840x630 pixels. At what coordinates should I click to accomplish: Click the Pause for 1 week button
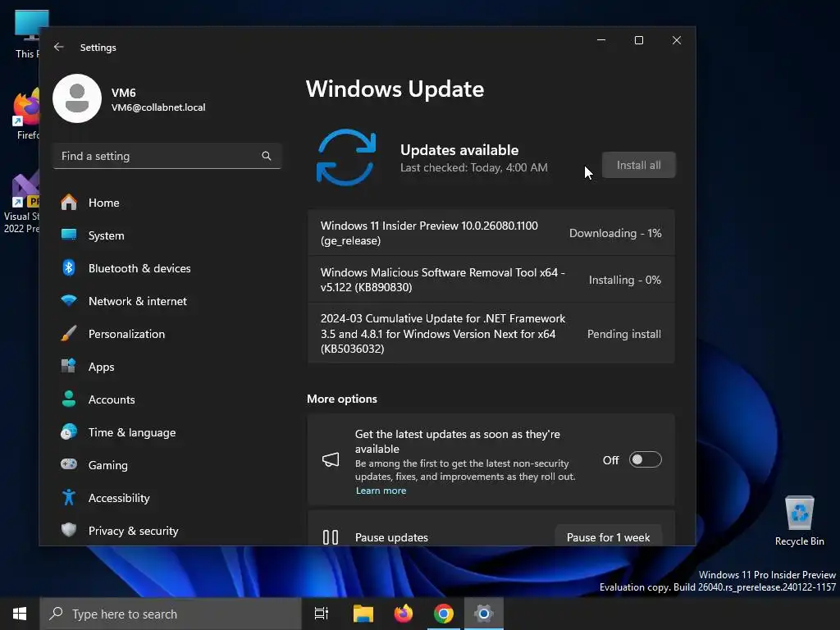coord(608,536)
